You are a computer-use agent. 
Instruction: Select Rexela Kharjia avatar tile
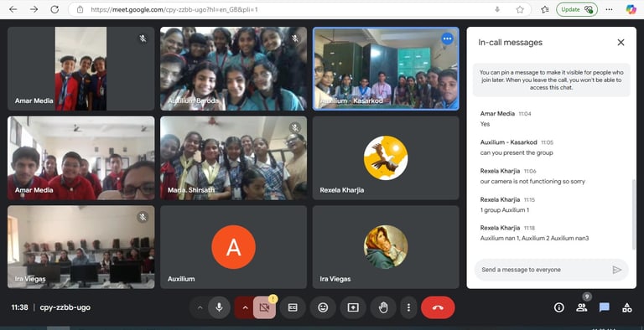[386, 158]
